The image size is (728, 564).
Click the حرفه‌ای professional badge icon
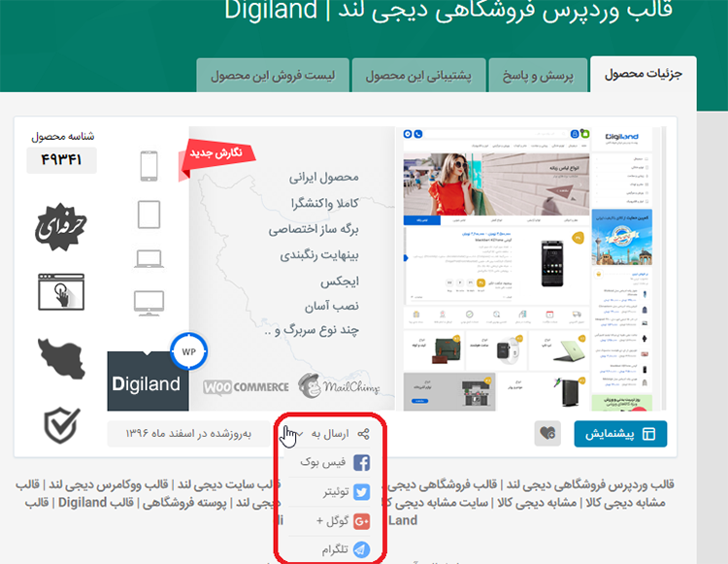point(61,227)
